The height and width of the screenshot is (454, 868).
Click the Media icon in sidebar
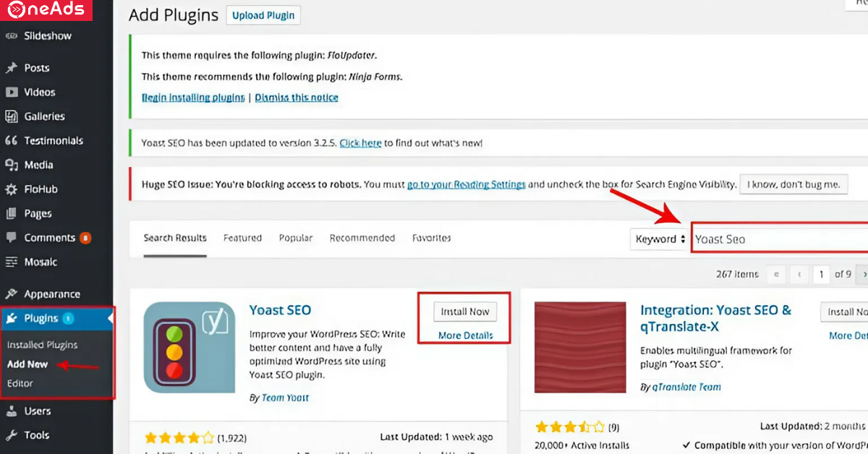pos(11,165)
